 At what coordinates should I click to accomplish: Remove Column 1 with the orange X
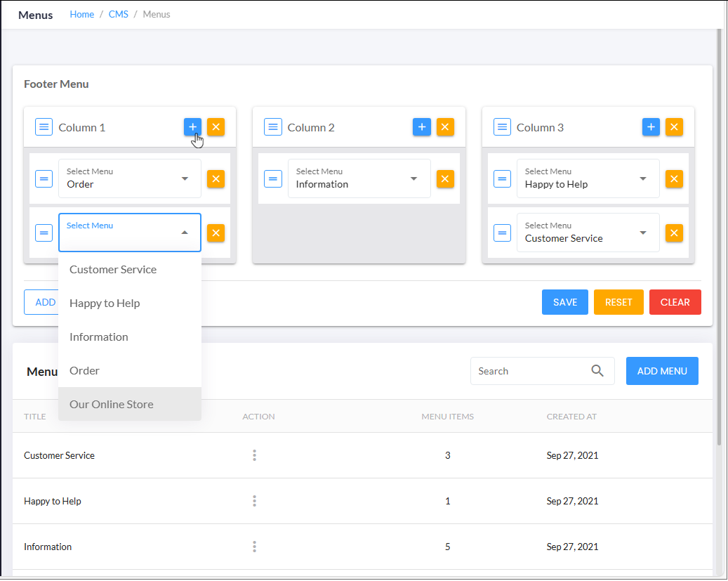tap(216, 127)
